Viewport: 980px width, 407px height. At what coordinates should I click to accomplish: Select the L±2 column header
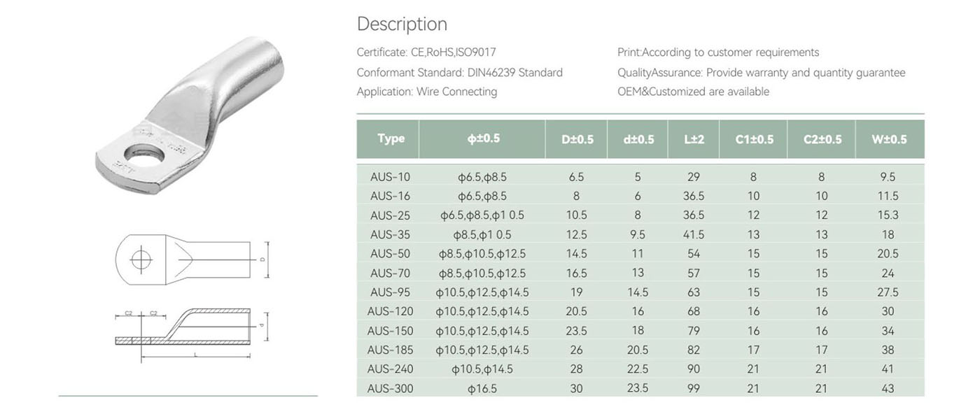click(x=694, y=139)
